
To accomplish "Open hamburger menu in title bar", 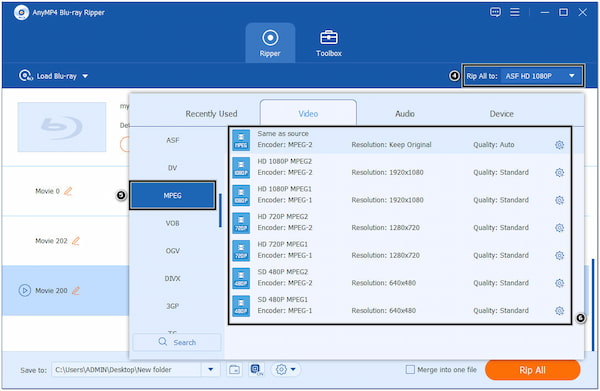I will click(x=515, y=12).
